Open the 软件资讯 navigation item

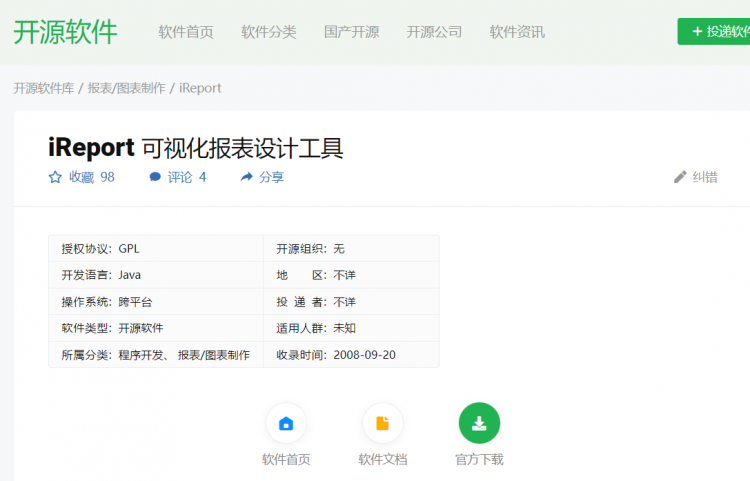click(517, 32)
